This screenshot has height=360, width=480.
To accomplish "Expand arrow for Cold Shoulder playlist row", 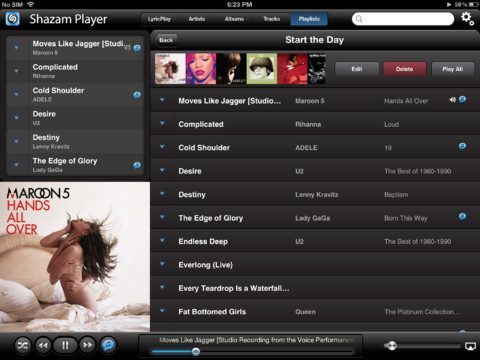I will pos(162,147).
